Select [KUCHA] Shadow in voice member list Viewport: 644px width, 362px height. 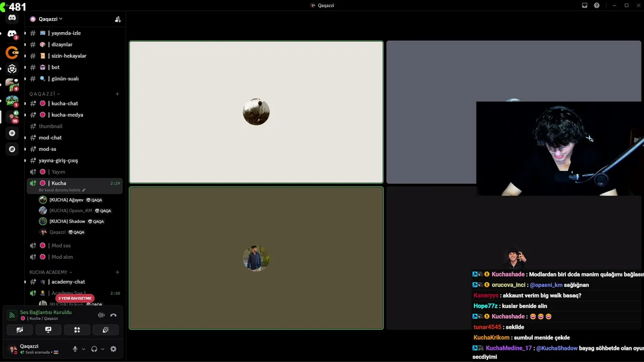pos(79,222)
